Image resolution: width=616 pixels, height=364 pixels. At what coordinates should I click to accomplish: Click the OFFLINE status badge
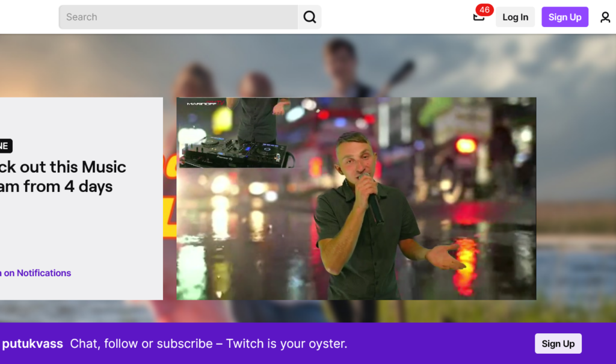coord(5,146)
